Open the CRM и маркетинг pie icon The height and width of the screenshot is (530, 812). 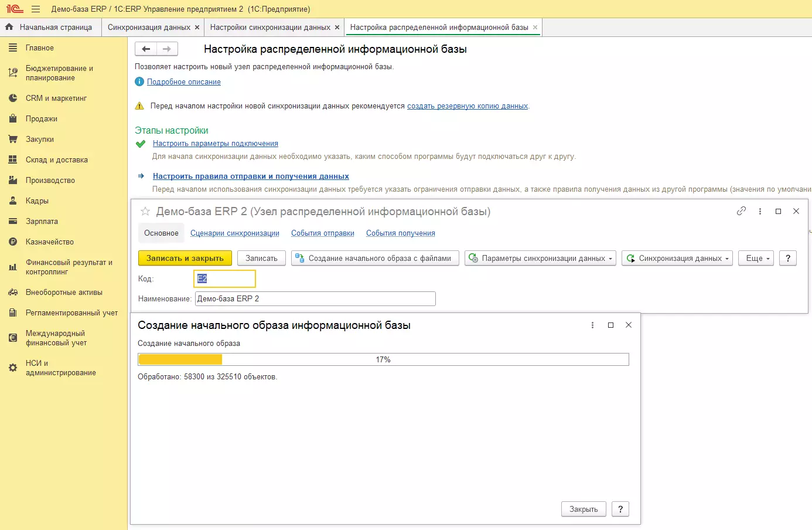click(x=13, y=98)
